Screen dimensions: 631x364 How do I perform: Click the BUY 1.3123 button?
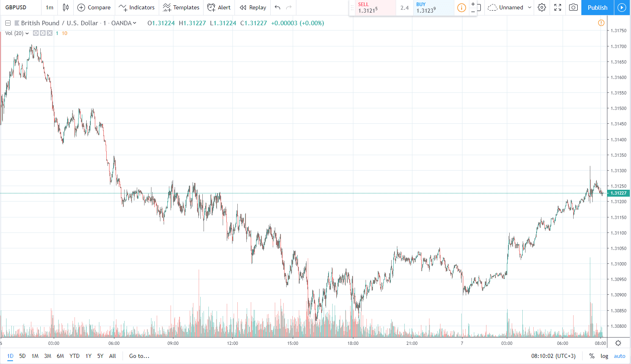coord(434,8)
